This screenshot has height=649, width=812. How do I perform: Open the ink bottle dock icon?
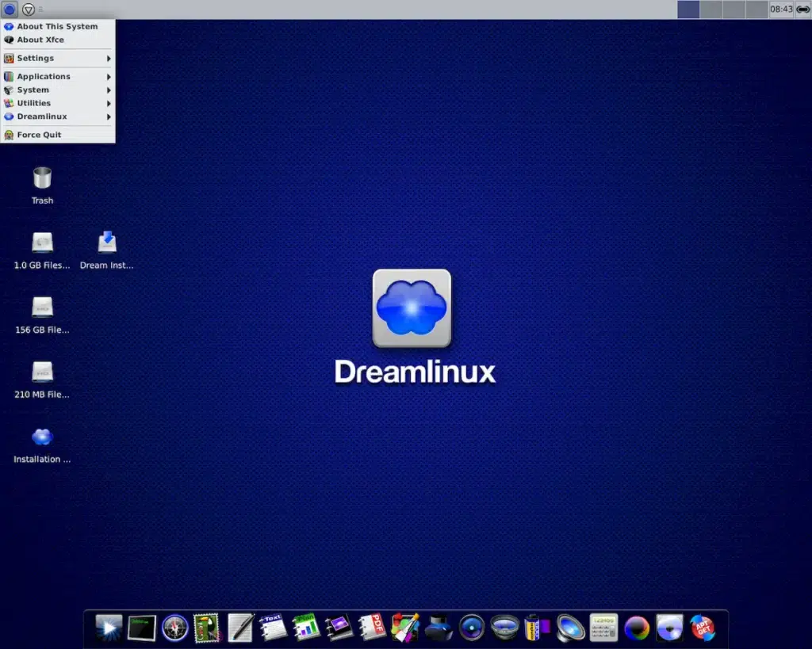(x=439, y=628)
